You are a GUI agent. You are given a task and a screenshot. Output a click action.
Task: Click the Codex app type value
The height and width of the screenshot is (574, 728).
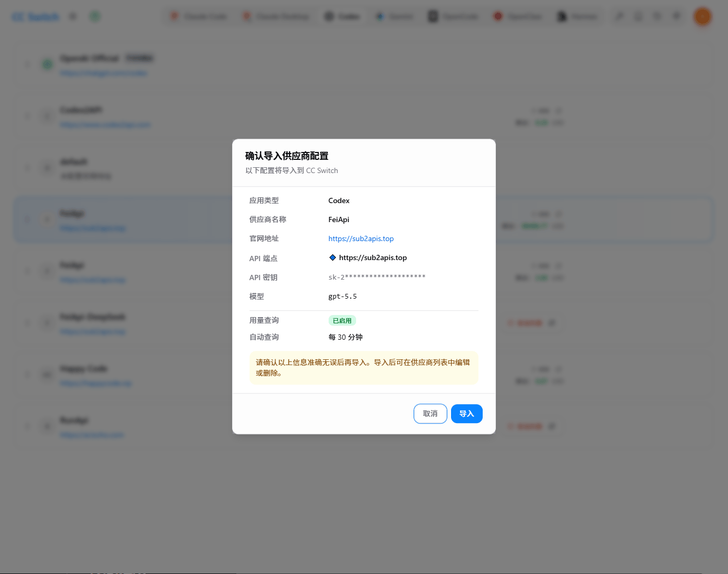coord(339,200)
